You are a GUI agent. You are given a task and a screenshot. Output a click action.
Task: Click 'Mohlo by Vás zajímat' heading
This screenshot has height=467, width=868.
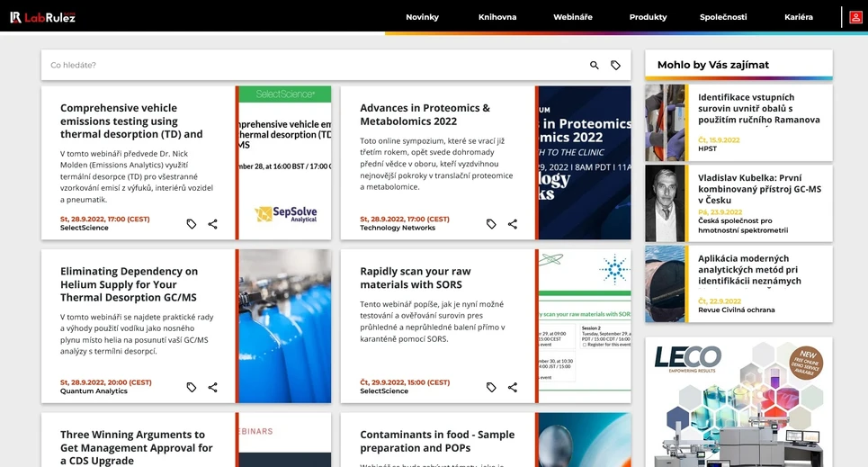[713, 65]
